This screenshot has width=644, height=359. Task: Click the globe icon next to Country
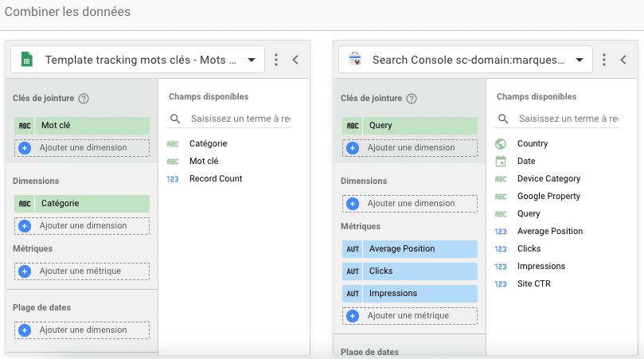[501, 144]
